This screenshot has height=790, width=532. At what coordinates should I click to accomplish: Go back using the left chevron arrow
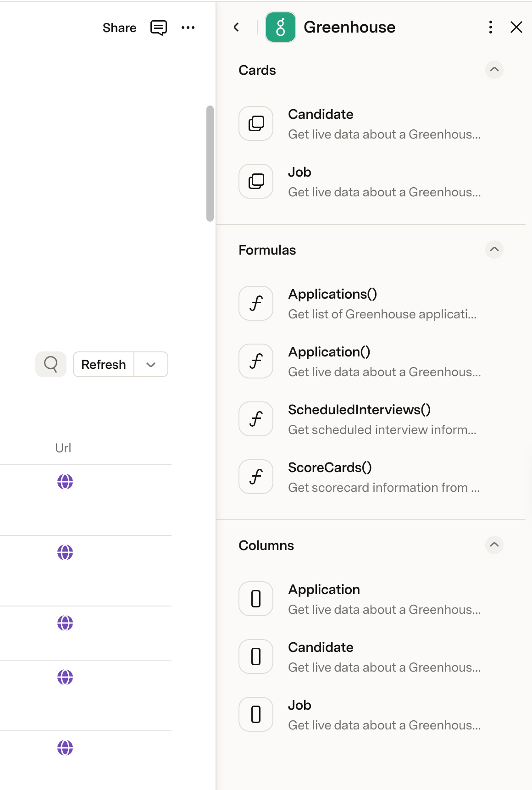tap(236, 28)
